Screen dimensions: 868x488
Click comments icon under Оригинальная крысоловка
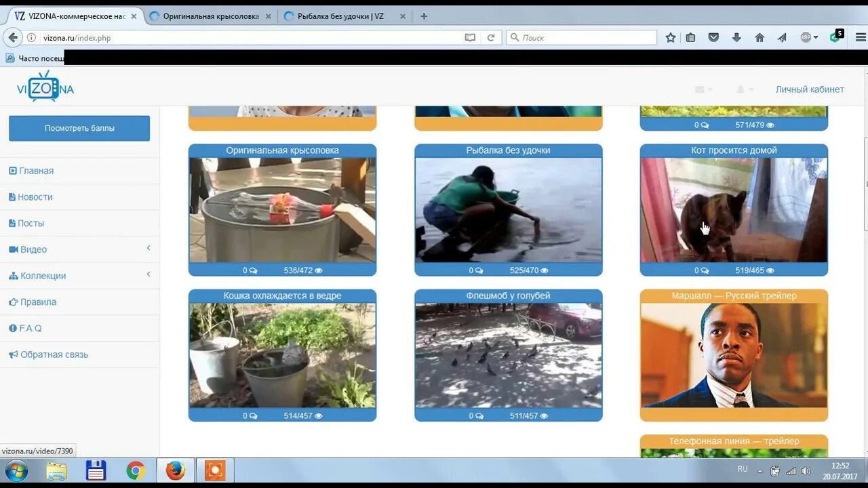(x=253, y=270)
